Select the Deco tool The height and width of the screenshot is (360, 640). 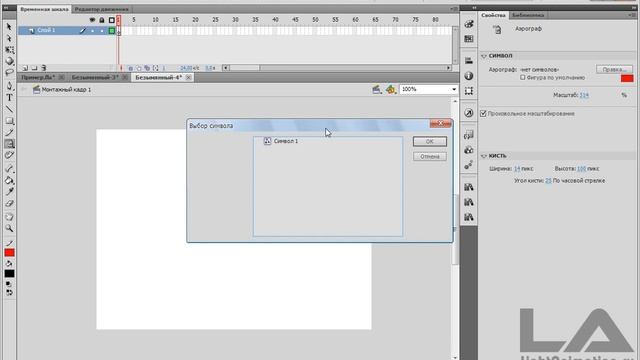coord(9,155)
